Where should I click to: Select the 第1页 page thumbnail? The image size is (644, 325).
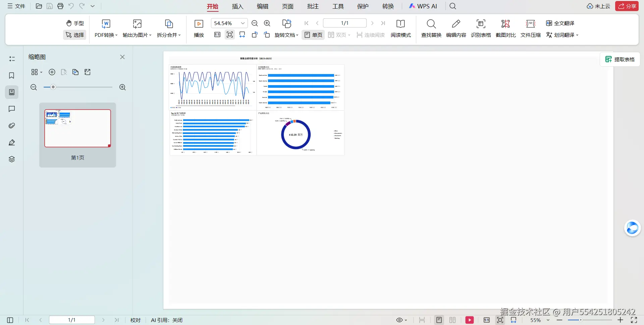pos(77,135)
